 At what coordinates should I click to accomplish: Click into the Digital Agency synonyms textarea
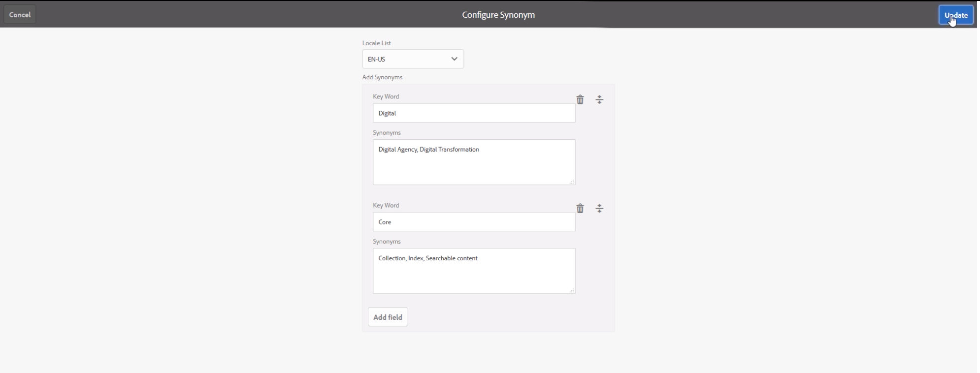tap(474, 162)
